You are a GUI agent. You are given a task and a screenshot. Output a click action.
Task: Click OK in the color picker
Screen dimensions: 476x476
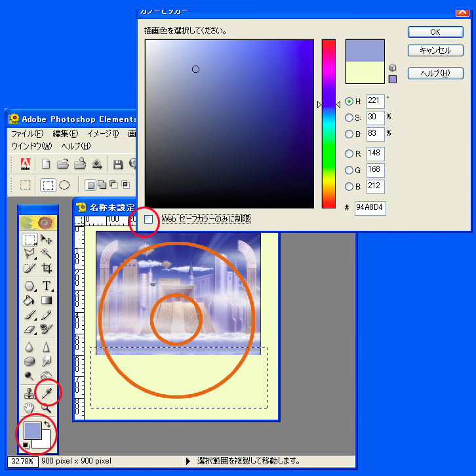coord(435,32)
